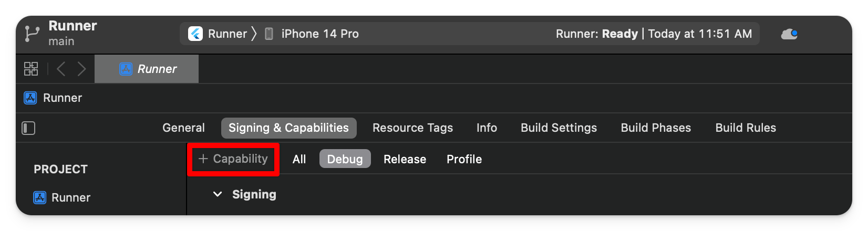
Task: Click Runner project icon in breadcrumb bar
Action: click(30, 98)
